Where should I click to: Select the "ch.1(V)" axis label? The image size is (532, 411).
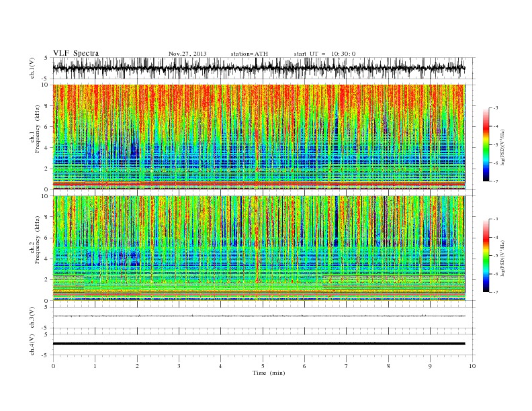pos(32,69)
